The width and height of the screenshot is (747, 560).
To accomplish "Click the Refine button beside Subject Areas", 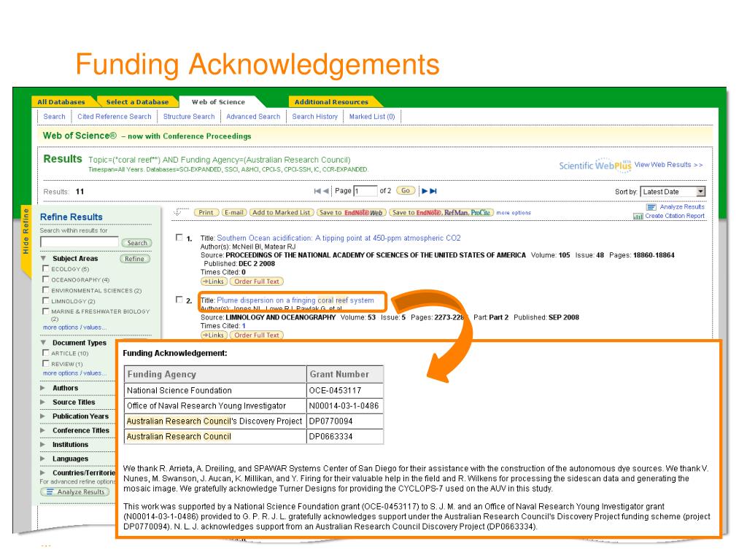I will tap(134, 259).
